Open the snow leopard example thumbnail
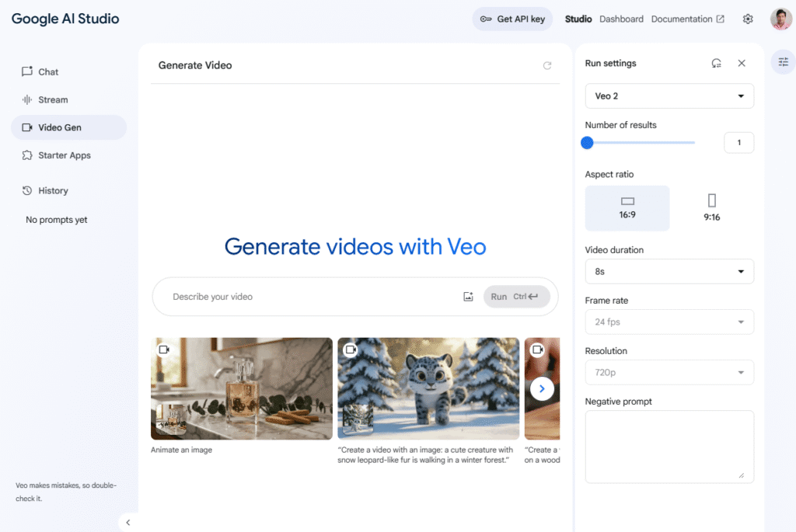796x532 pixels. (x=428, y=388)
